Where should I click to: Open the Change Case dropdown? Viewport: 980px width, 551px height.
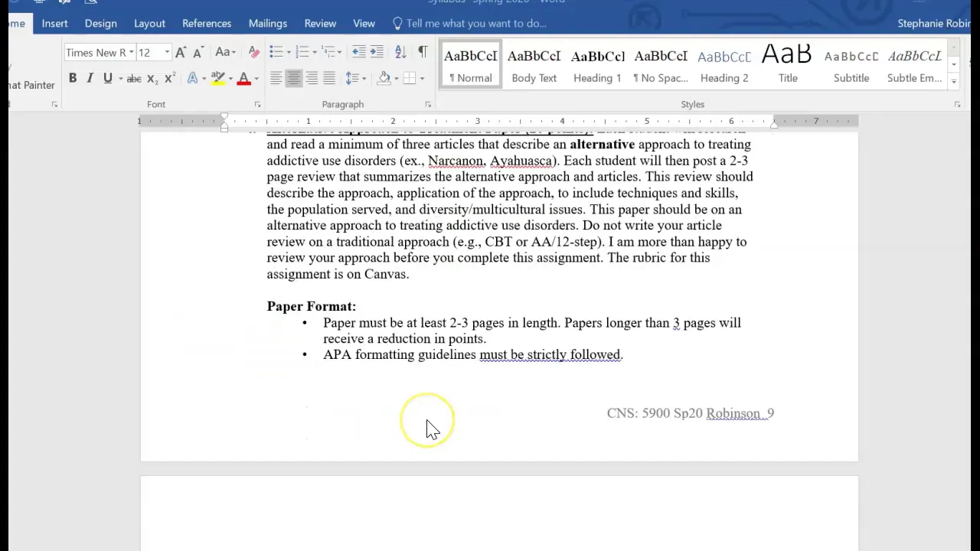pos(224,52)
